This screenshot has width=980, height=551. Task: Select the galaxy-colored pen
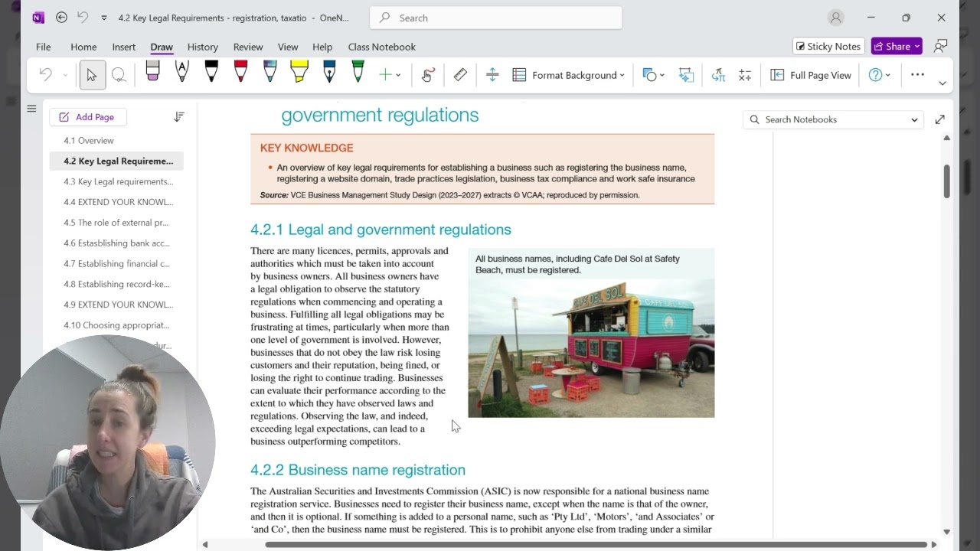coord(269,72)
